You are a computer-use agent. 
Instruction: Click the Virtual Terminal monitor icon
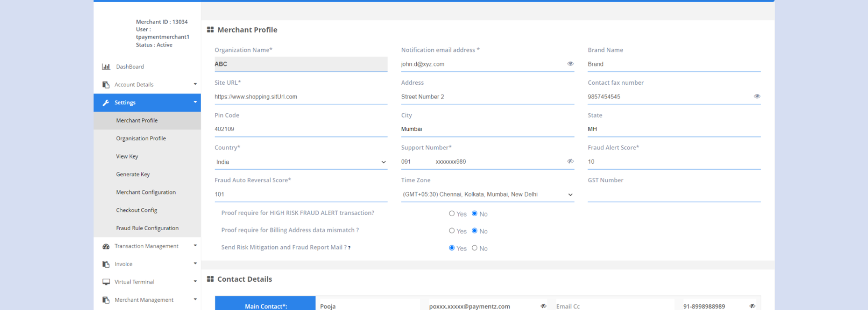click(x=106, y=282)
